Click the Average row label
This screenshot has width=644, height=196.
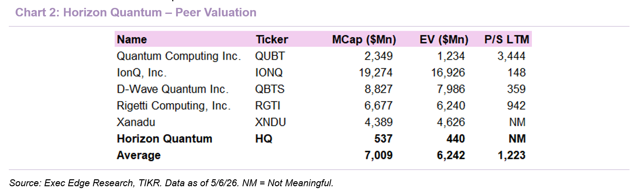coord(139,155)
